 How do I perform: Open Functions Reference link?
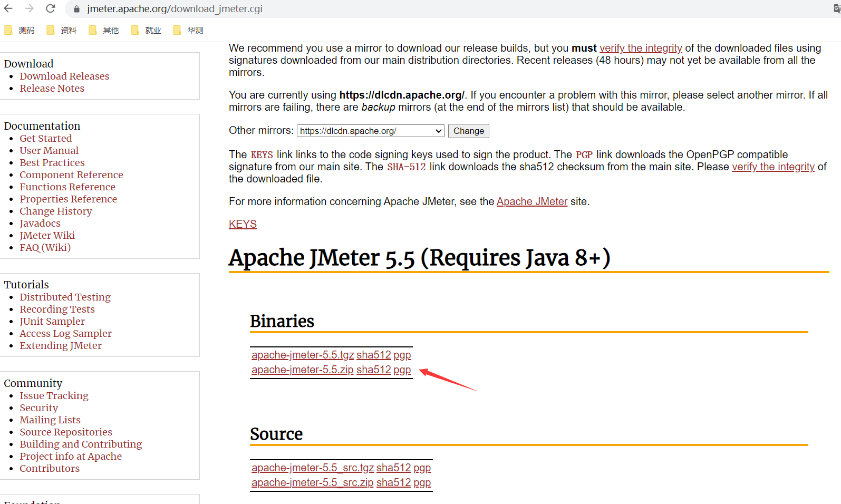coord(67,187)
